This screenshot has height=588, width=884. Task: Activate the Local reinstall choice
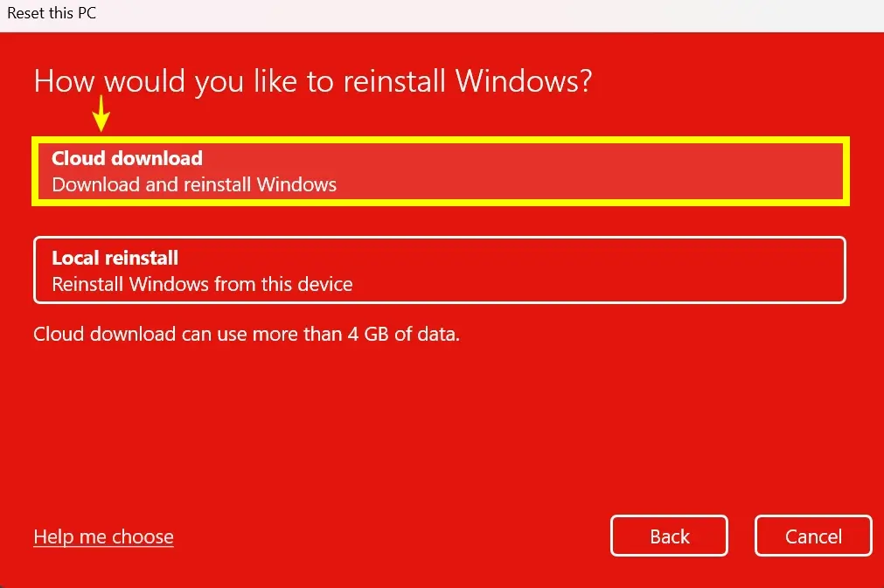coord(440,270)
